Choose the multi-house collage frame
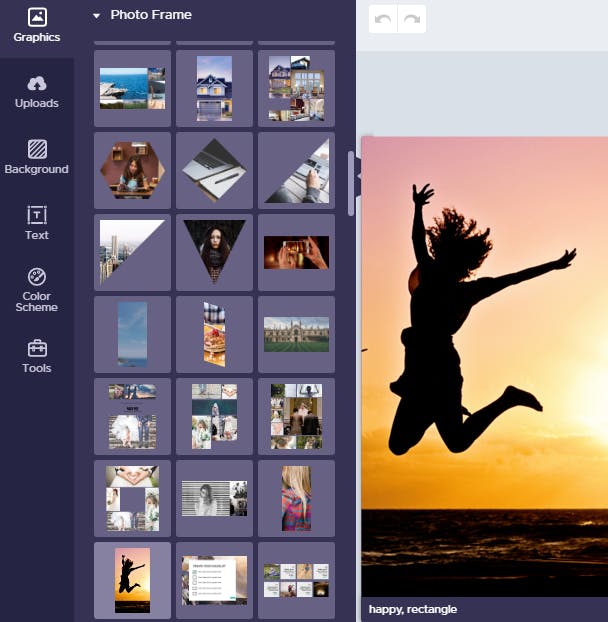The height and width of the screenshot is (622, 608). click(296, 88)
